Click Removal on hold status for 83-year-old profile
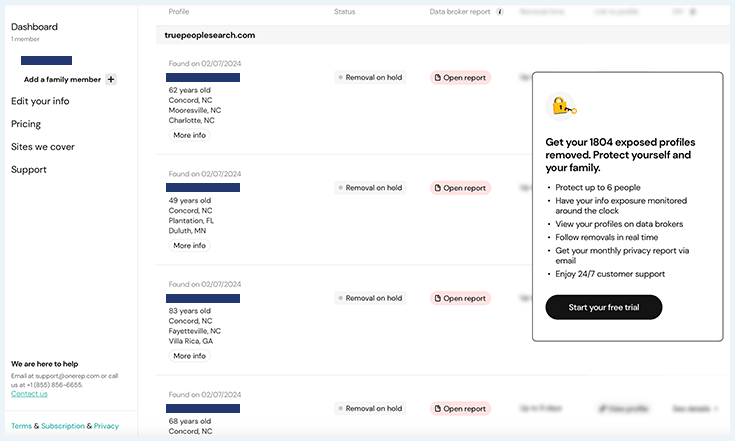This screenshot has width=735, height=441. pos(370,298)
